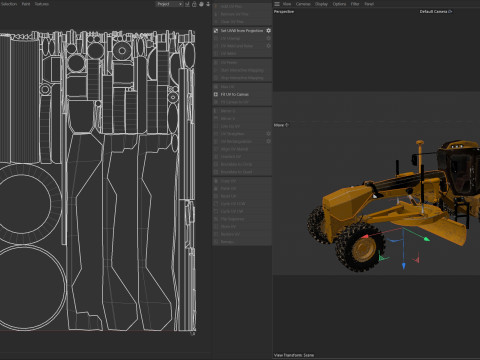Open settings gear for UV Unwrap
This screenshot has width=480, height=360.
pyautogui.click(x=268, y=38)
